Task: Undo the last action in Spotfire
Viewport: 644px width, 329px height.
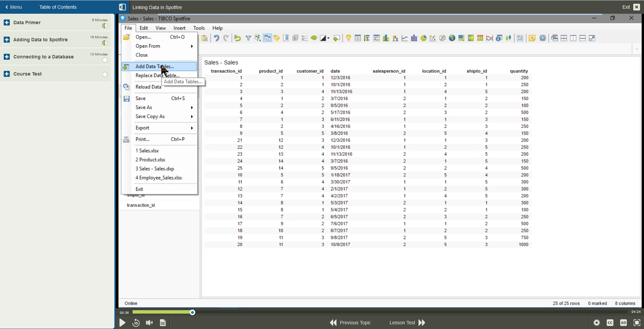Action: click(x=216, y=38)
